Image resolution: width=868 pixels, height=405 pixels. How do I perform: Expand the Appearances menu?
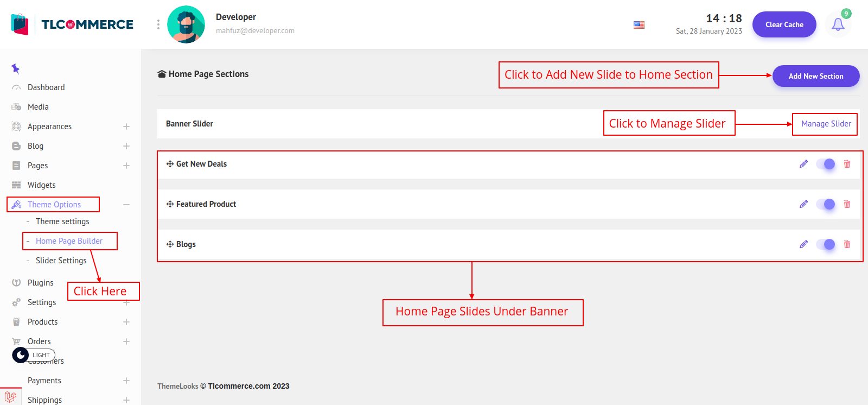click(126, 126)
